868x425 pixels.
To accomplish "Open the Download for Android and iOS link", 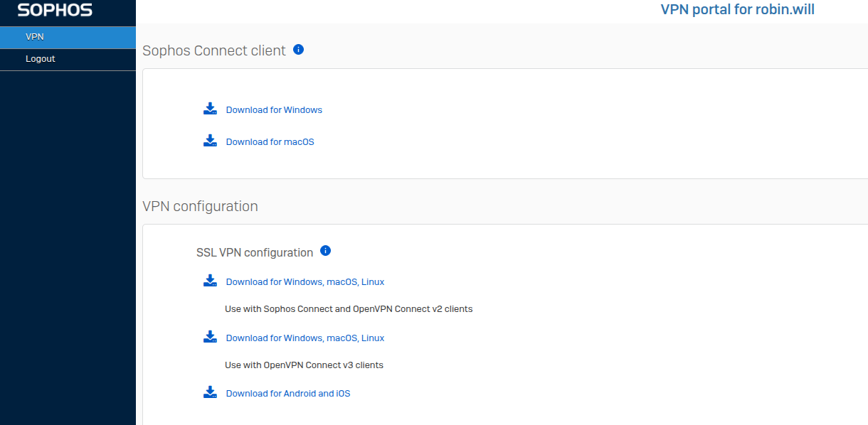I will (x=287, y=394).
